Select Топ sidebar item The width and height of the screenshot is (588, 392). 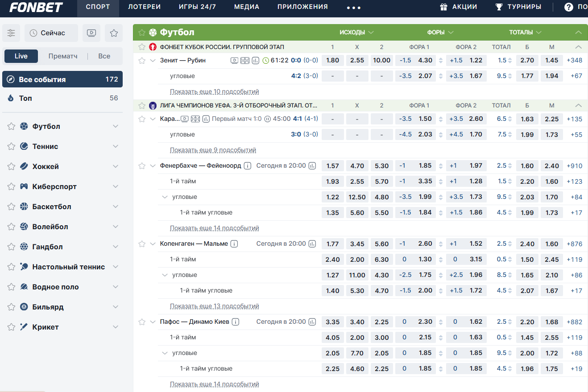tap(62, 98)
